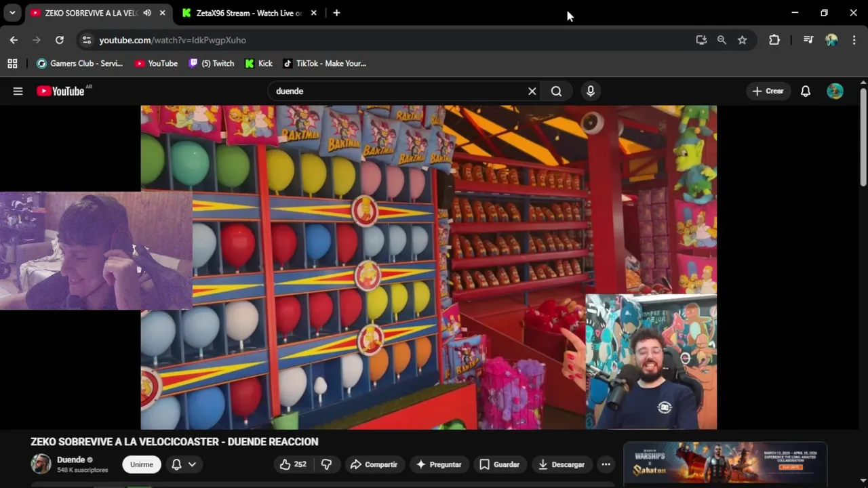Download video with Descargar button
Viewport: 868px width, 488px height.
[561, 464]
